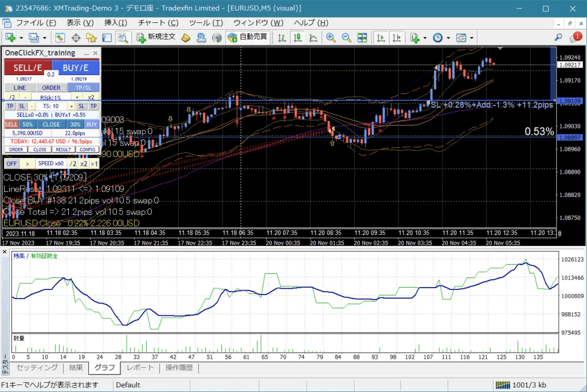Switch to the レポート tab
Image resolution: width=587 pixels, height=392 pixels.
(x=140, y=368)
